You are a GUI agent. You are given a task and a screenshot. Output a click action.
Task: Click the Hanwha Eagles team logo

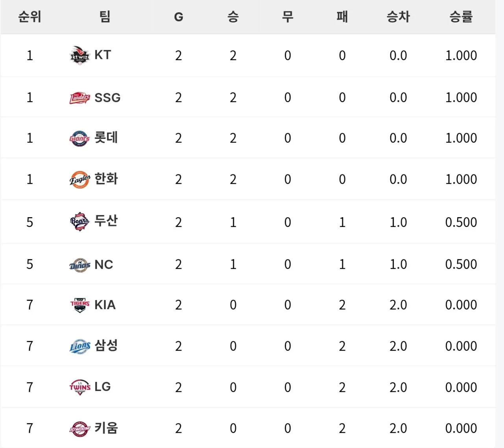[x=80, y=179]
